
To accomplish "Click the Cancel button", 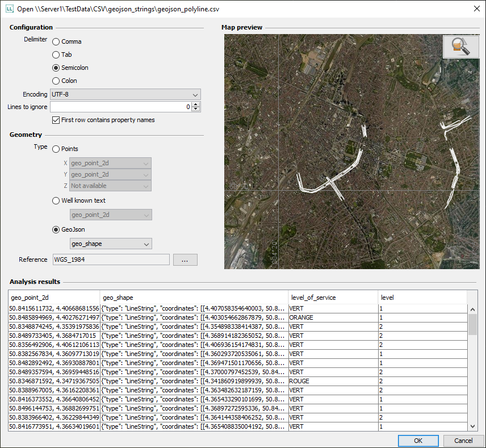I will point(463,441).
